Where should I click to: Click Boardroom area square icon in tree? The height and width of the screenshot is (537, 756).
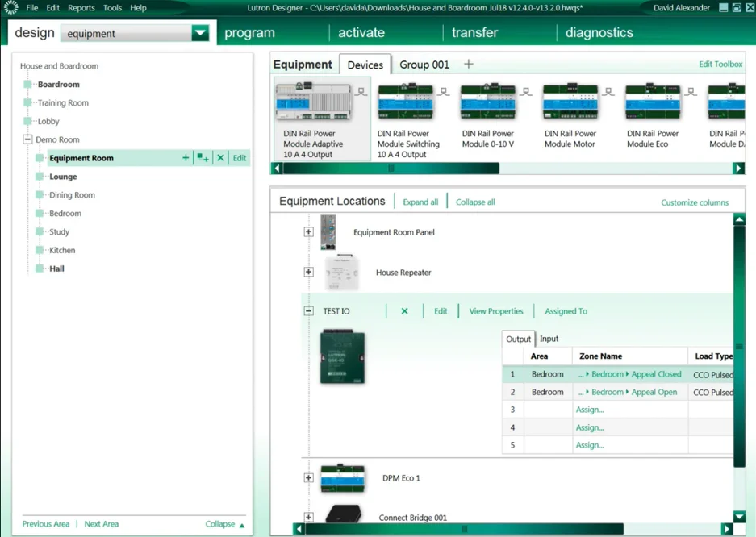28,85
